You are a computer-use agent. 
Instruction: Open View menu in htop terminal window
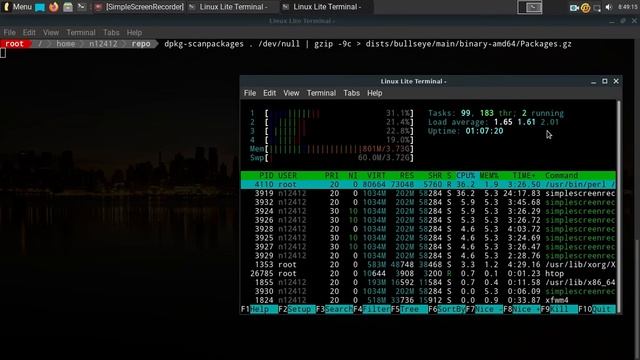[x=291, y=93]
